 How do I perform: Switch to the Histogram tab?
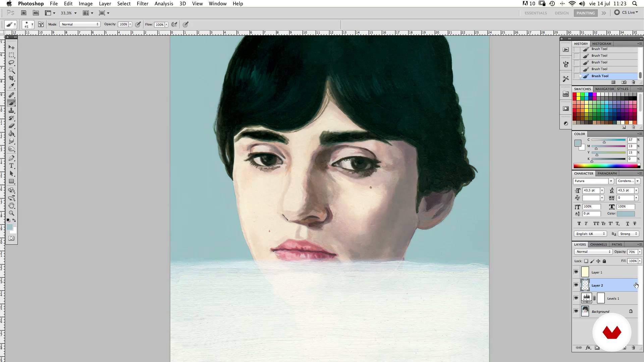[601, 44]
